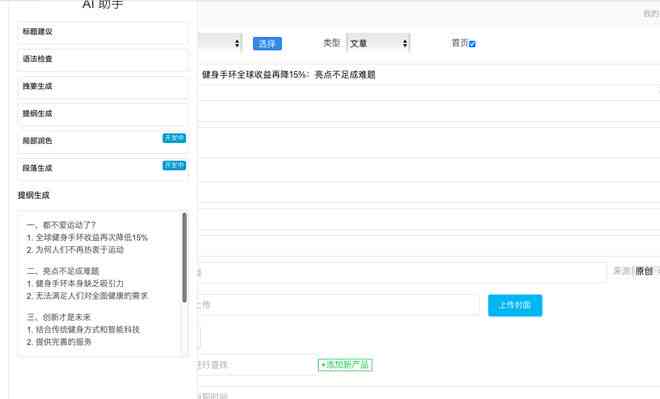
Task: Click the title field with 健身手环 text
Action: pos(428,75)
